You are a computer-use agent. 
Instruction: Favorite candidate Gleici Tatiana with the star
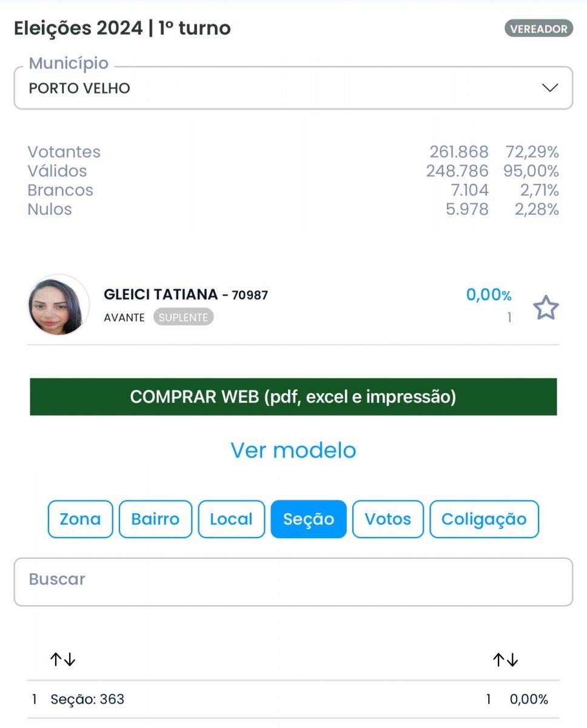click(546, 308)
